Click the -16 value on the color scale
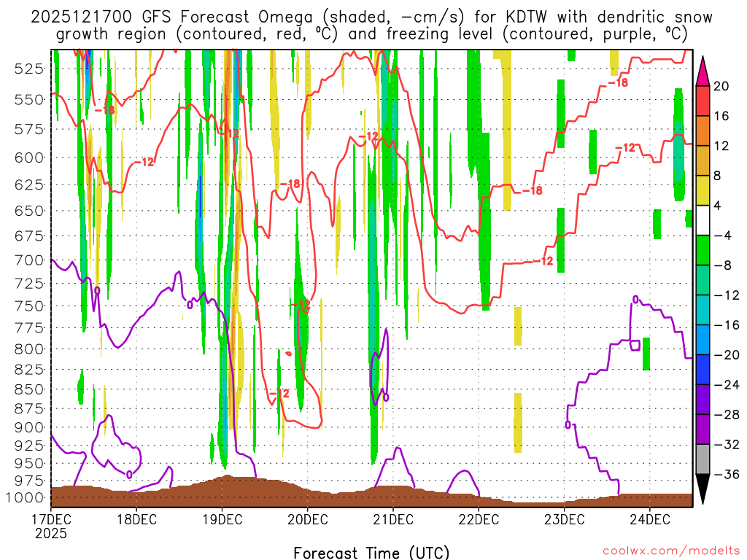This screenshot has height=560, width=747. 727,325
